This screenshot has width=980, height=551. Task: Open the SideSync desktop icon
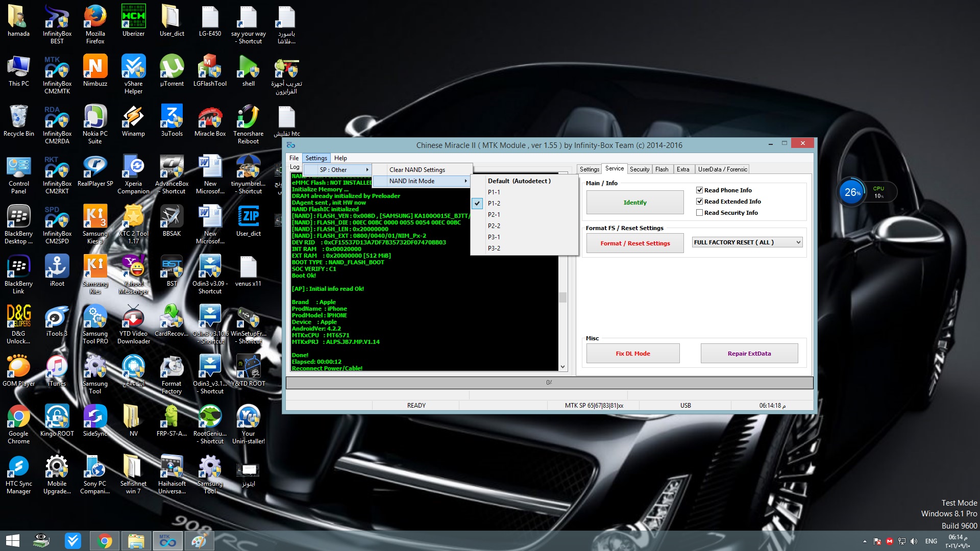click(x=95, y=420)
